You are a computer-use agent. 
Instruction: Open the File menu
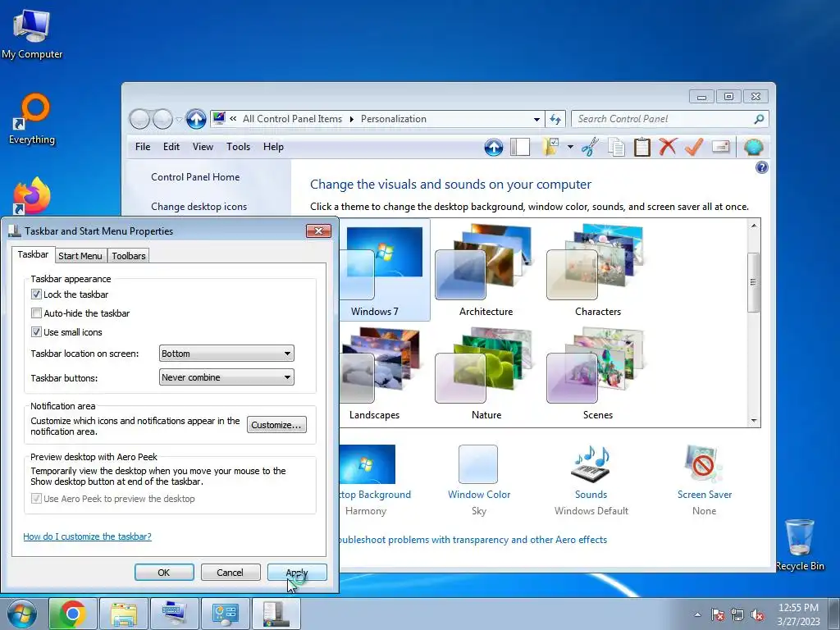point(143,147)
